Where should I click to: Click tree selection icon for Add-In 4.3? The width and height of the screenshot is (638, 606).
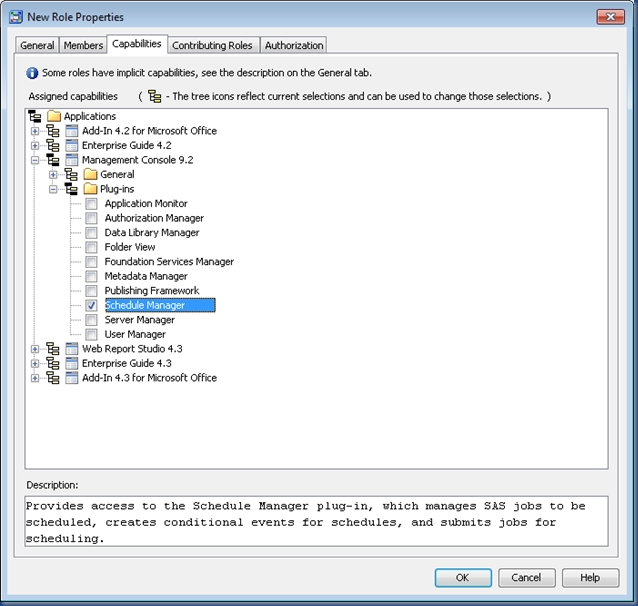pos(53,378)
